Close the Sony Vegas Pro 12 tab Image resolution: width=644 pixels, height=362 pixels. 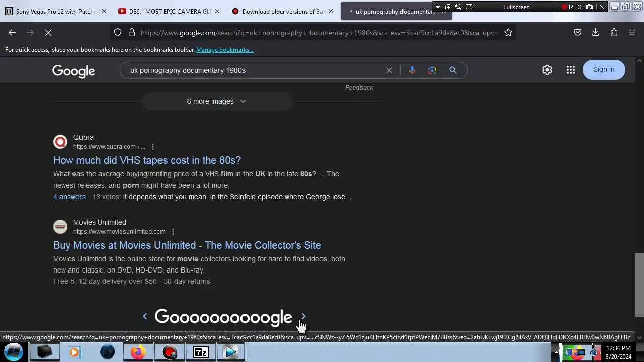(104, 11)
